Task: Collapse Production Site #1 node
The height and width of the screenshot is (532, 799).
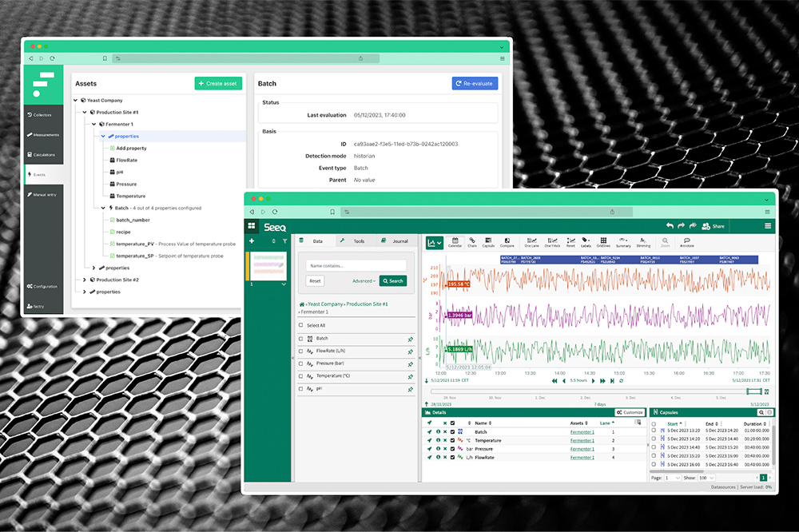Action: click(x=85, y=112)
